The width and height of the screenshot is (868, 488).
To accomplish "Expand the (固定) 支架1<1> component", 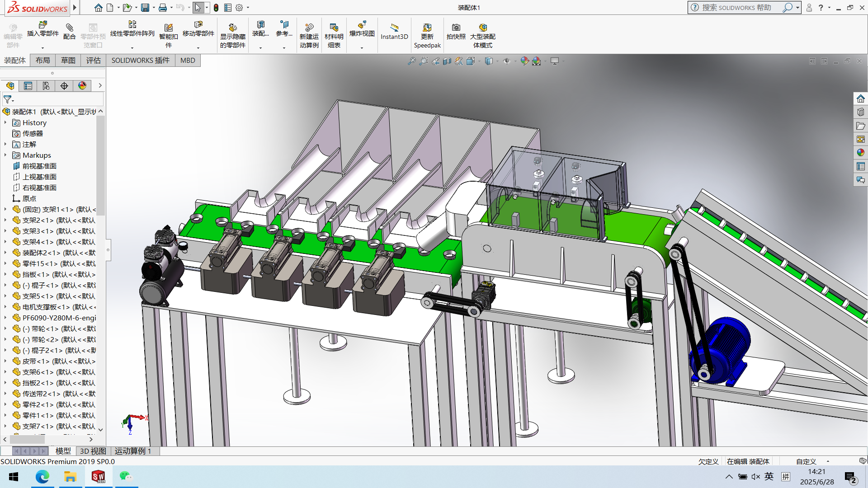I will coord(5,209).
